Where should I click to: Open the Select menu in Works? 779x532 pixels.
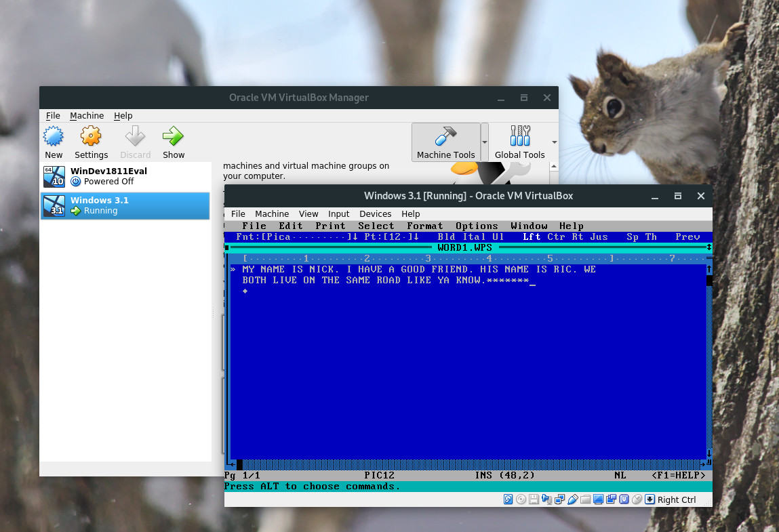tap(376, 226)
